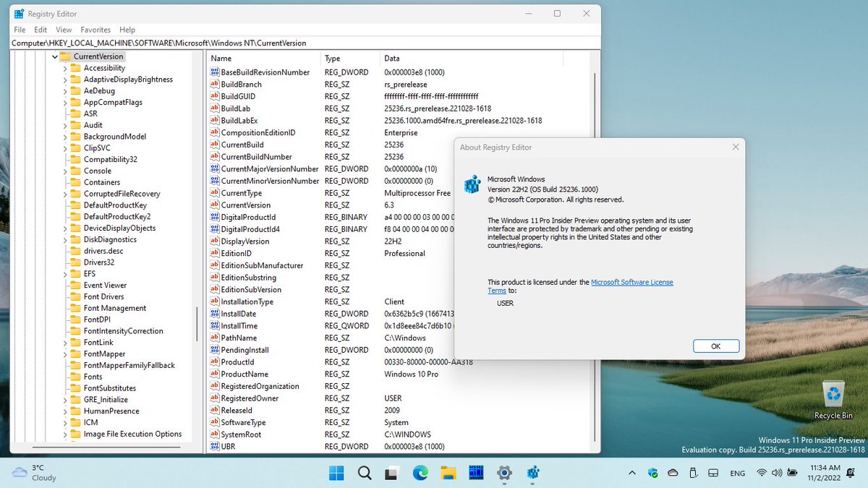
Task: Click the ENG language indicator
Action: click(x=738, y=474)
